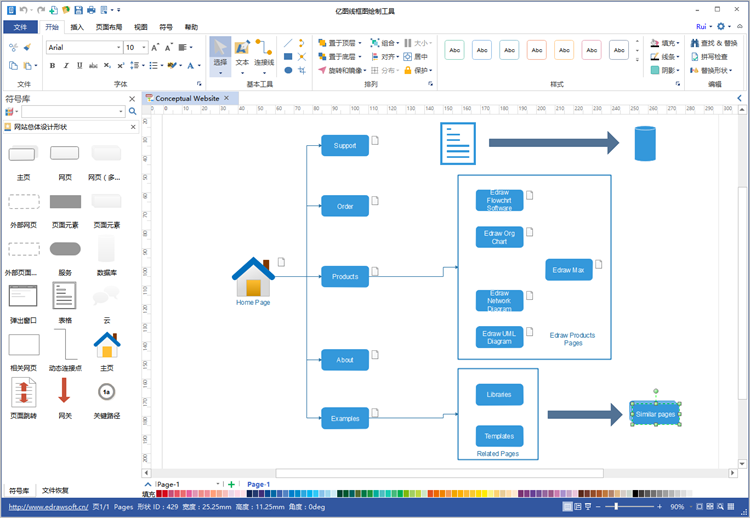Switch to the 视图 view tab
Viewport: 750px width, 518px height.
141,27
